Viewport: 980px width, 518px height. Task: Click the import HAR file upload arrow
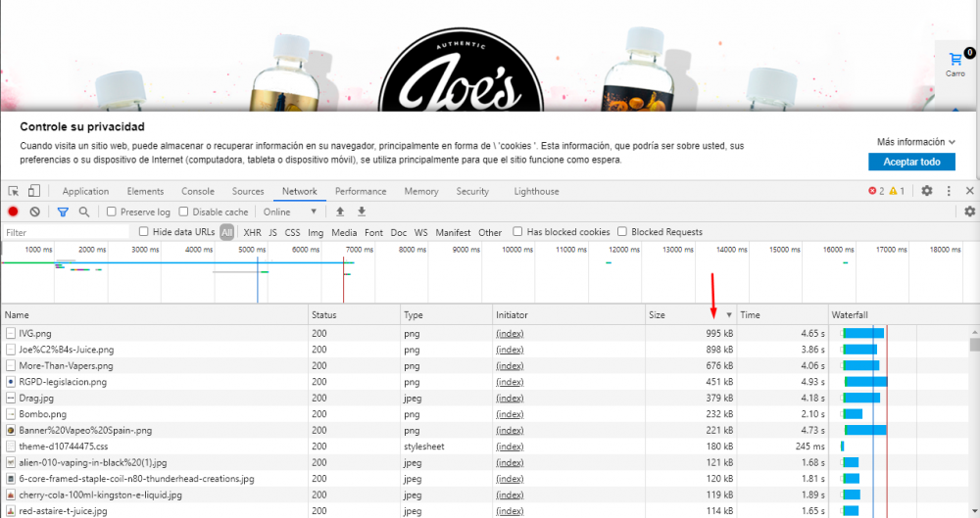[x=340, y=212]
